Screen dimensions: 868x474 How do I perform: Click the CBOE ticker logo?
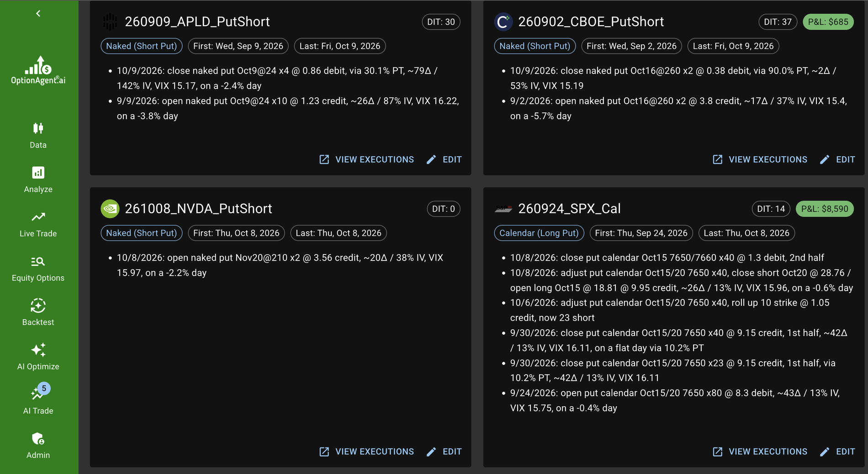point(503,21)
